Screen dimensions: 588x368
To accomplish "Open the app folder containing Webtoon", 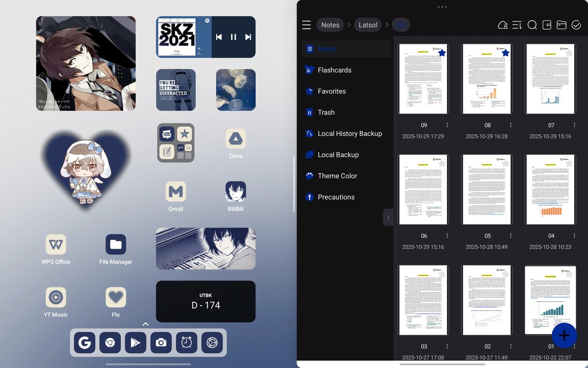I will pyautogui.click(x=176, y=143).
